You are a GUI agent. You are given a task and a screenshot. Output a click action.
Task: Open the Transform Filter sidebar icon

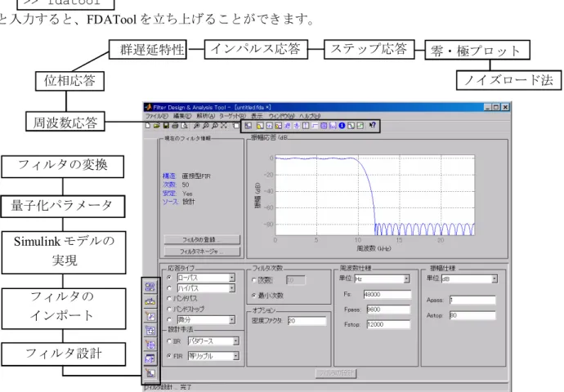150,301
